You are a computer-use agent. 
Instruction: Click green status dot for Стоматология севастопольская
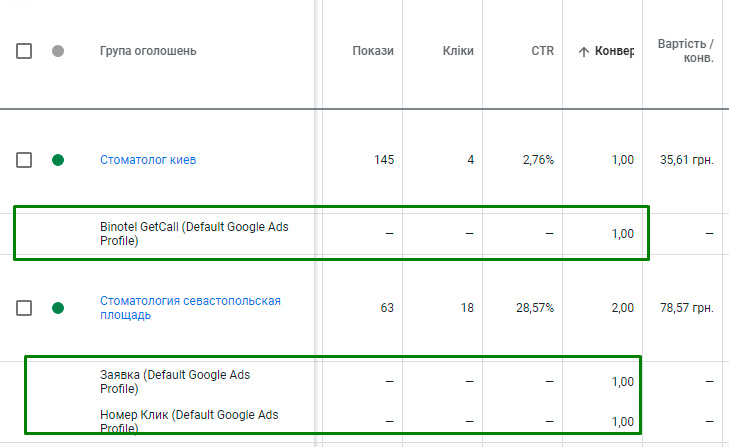click(58, 308)
